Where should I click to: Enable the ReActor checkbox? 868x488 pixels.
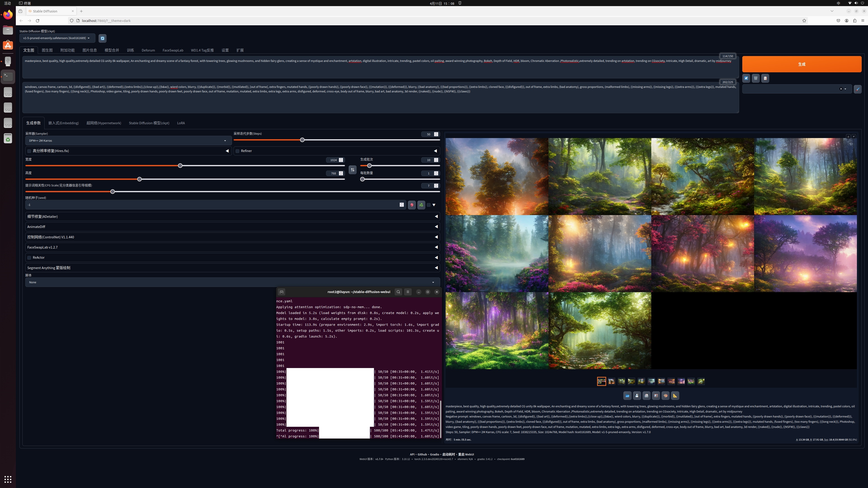[29, 258]
